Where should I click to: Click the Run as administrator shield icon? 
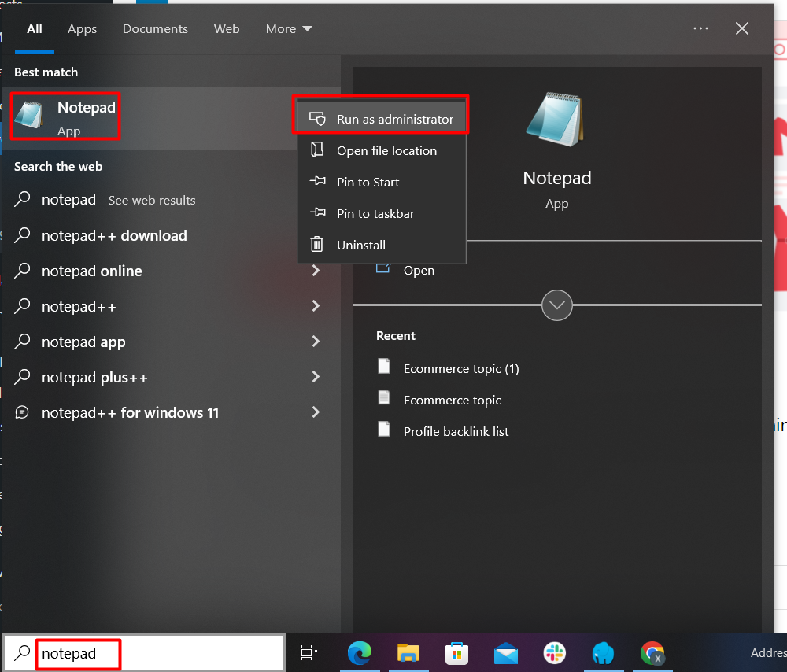[317, 119]
